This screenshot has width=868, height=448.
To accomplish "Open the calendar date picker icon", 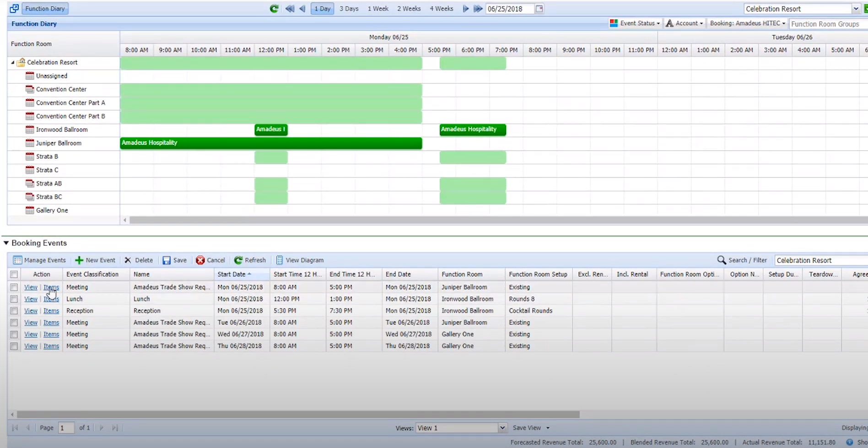I will [539, 9].
